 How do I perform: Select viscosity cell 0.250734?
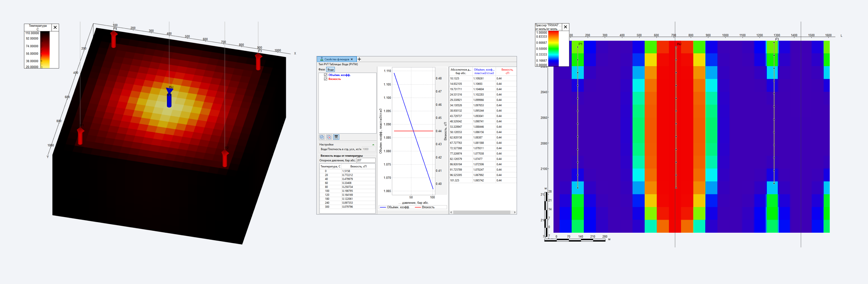tap(358, 187)
